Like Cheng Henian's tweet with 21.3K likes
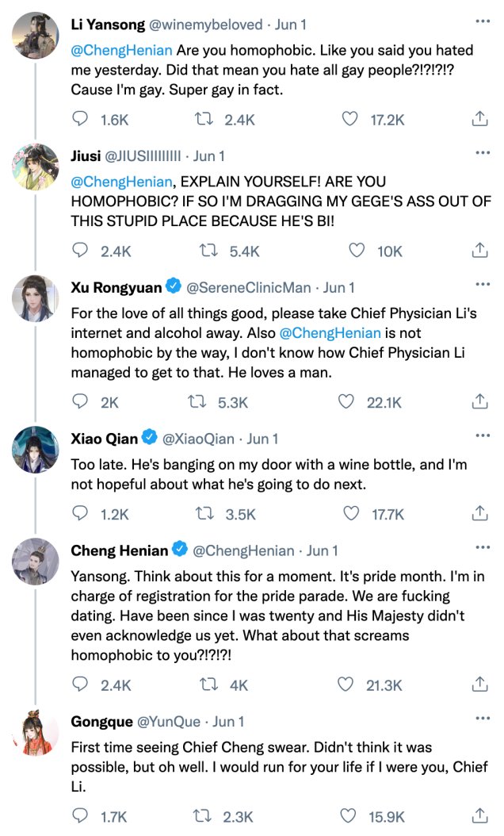 pyautogui.click(x=346, y=684)
